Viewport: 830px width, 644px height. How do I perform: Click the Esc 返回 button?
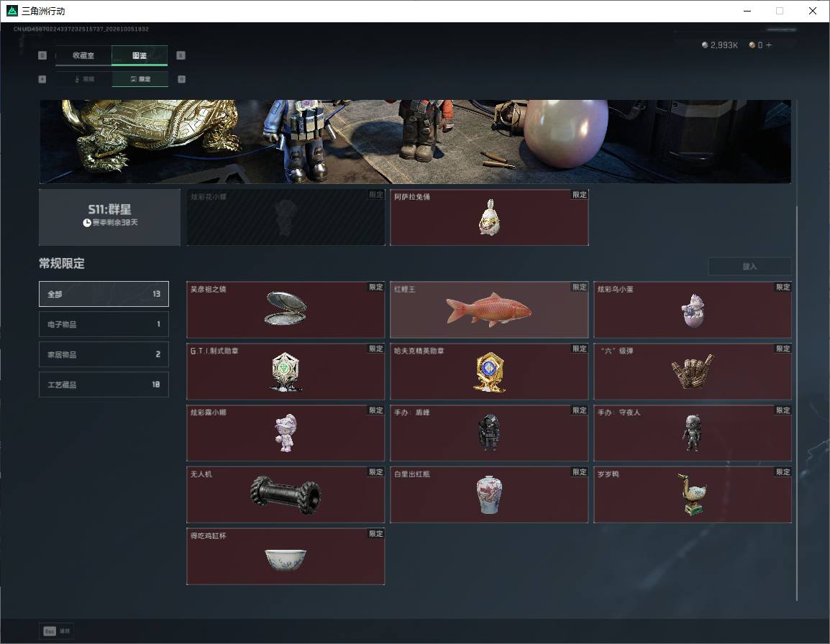[x=57, y=631]
